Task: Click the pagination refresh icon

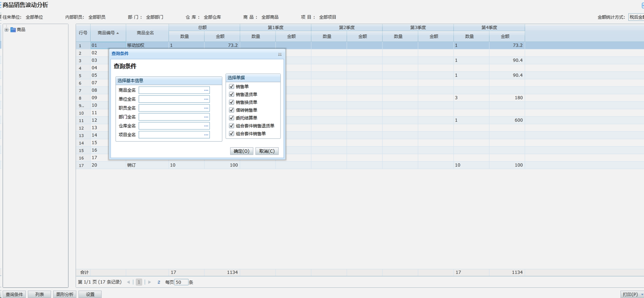Action: [x=159, y=282]
